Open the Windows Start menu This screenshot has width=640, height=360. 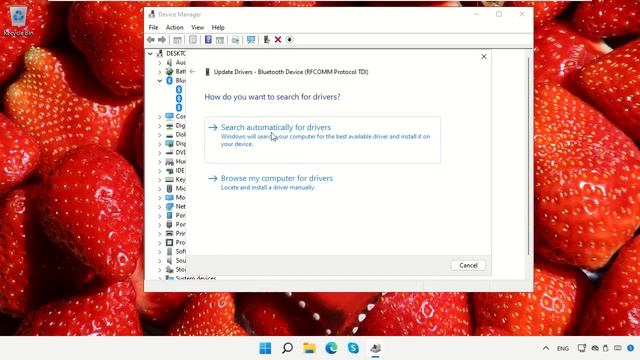click(x=265, y=348)
